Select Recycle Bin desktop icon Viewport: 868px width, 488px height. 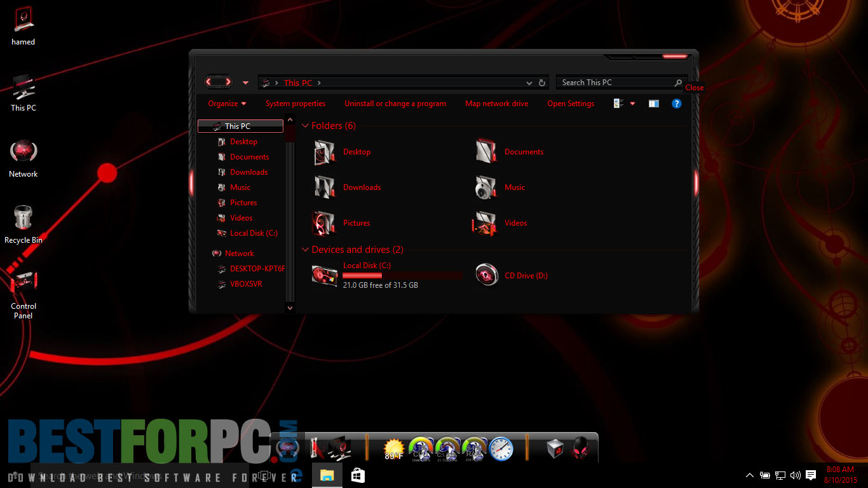click(x=24, y=225)
